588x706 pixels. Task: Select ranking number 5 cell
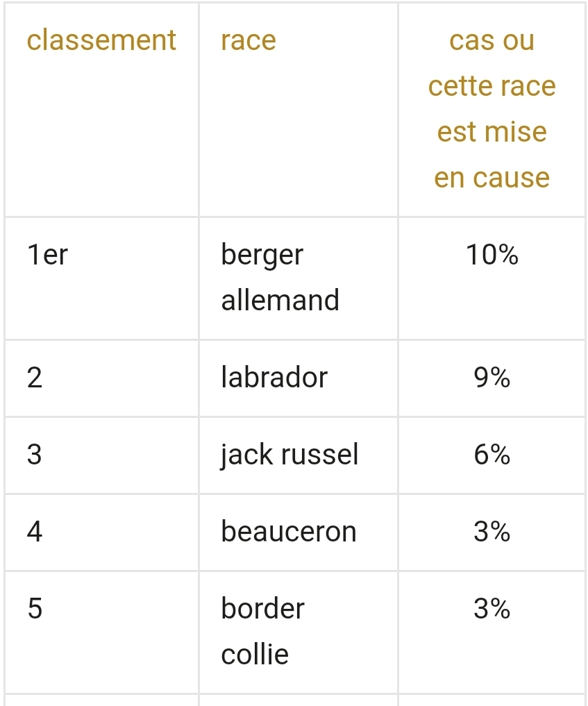coord(35,610)
